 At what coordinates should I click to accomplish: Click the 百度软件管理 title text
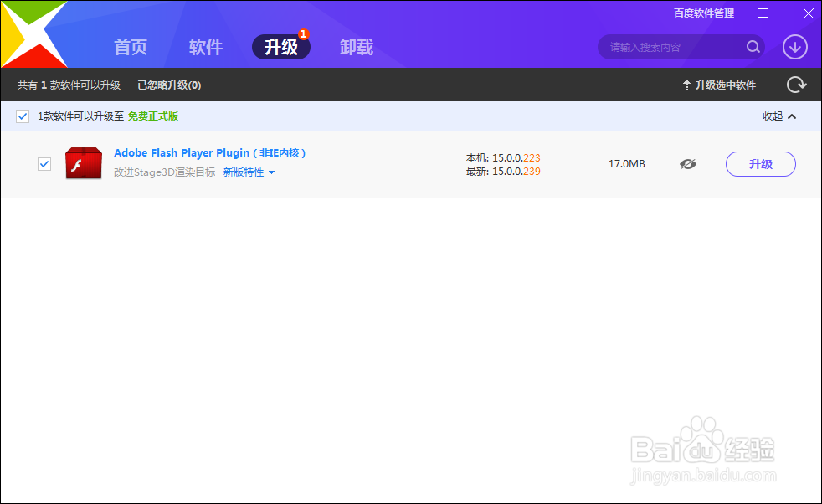coord(703,13)
